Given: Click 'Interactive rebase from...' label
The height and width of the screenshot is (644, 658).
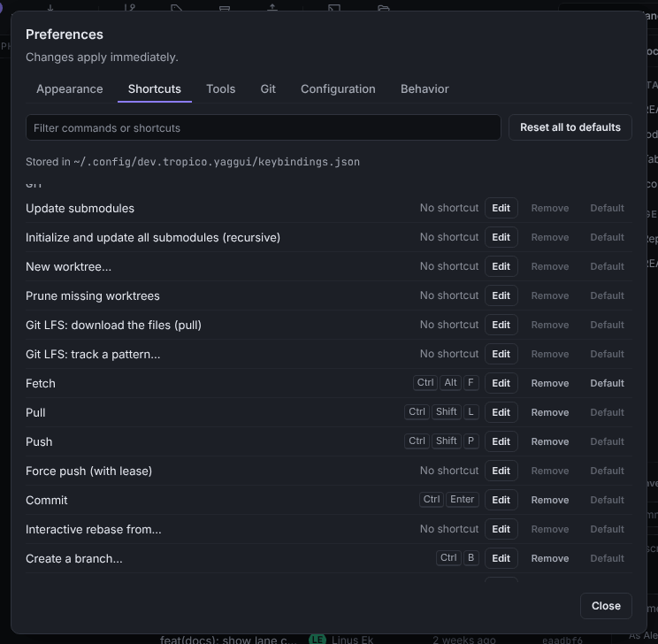Looking at the screenshot, I should pyautogui.click(x=93, y=529).
